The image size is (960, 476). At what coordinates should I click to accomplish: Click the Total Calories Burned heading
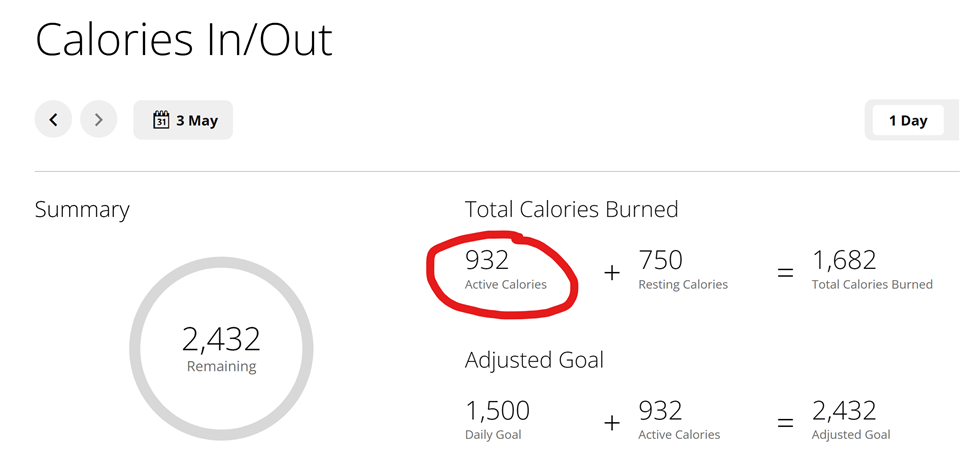571,210
